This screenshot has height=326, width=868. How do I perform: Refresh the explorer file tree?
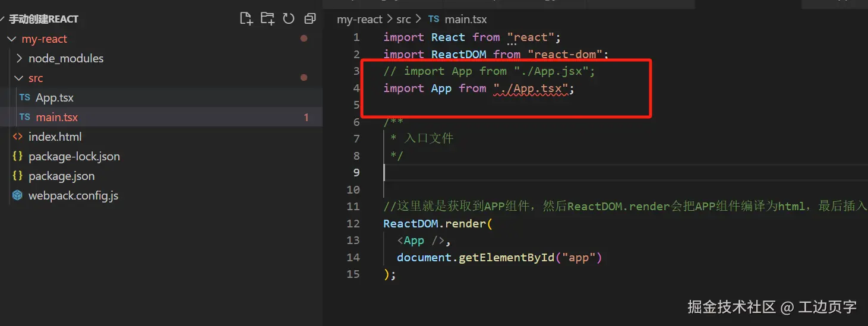pyautogui.click(x=289, y=18)
